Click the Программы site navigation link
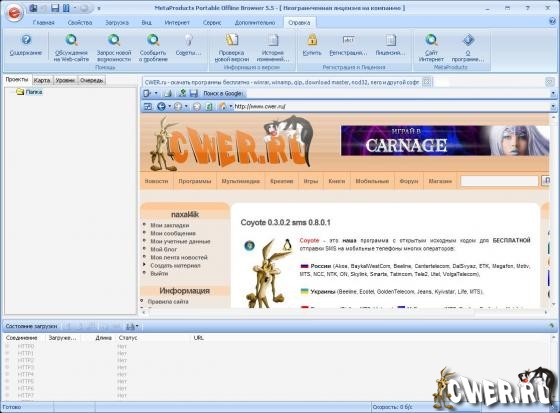Image resolution: width=560 pixels, height=413 pixels. coord(195,181)
